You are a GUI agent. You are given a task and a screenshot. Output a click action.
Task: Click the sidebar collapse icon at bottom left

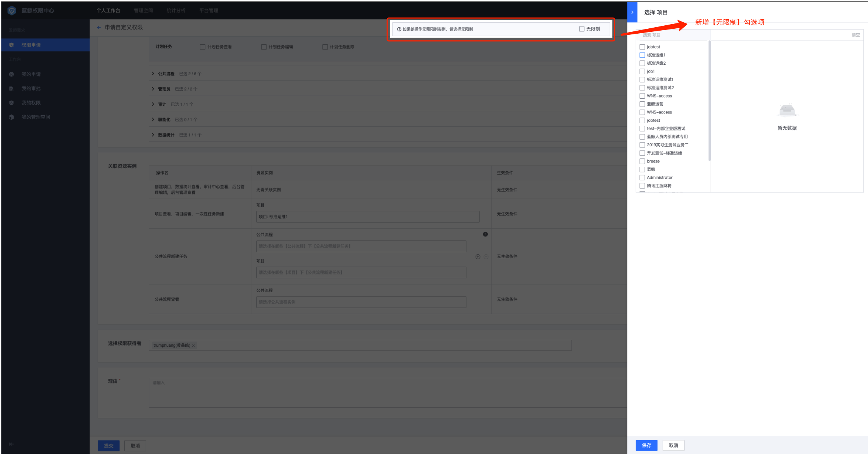(11, 444)
